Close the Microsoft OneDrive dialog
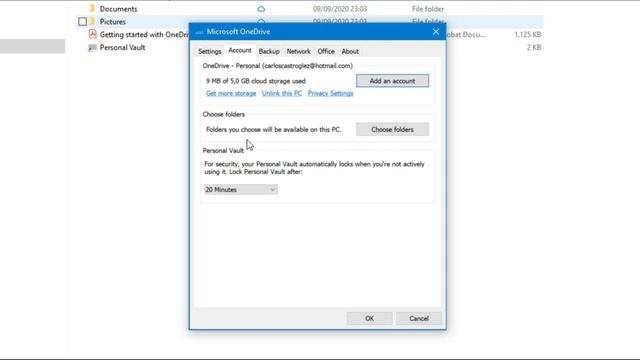640x360 pixels. point(436,32)
